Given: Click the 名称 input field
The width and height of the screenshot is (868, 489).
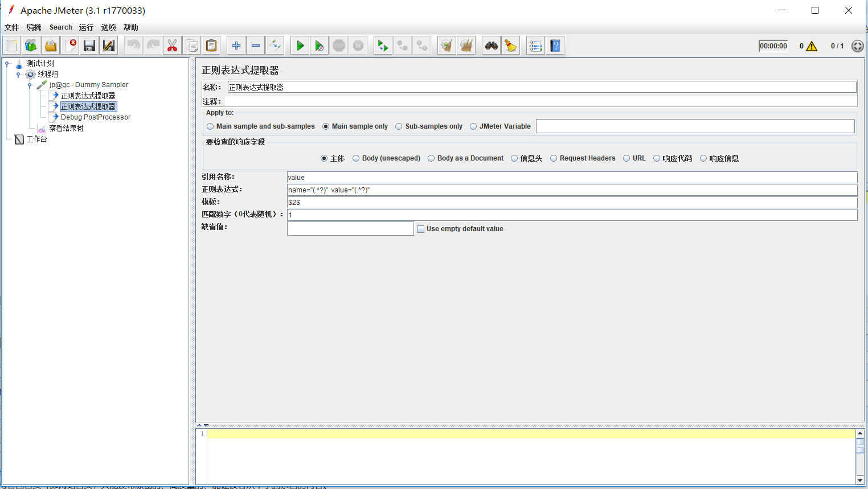Looking at the screenshot, I should (x=542, y=87).
